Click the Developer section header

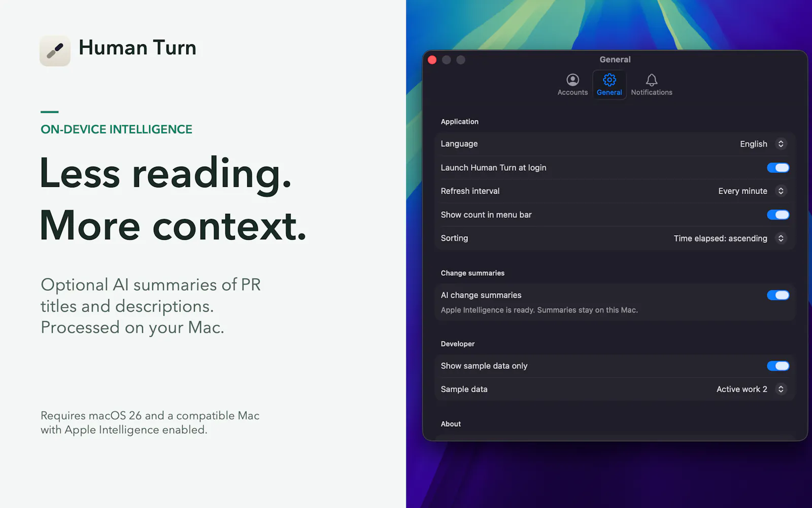tap(457, 343)
